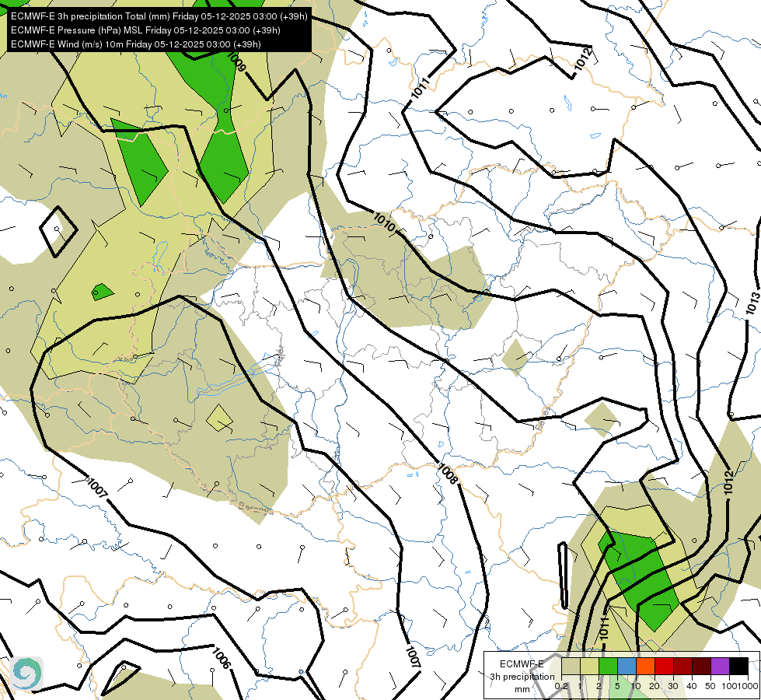Select the purple 50–100 mm legend swatch
761x700 pixels.
pyautogui.click(x=721, y=666)
